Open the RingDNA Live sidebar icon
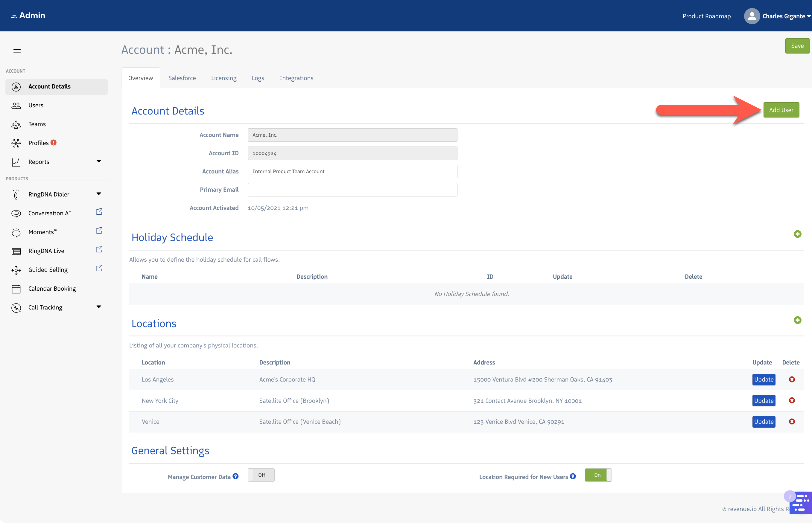This screenshot has height=523, width=812. (x=16, y=251)
